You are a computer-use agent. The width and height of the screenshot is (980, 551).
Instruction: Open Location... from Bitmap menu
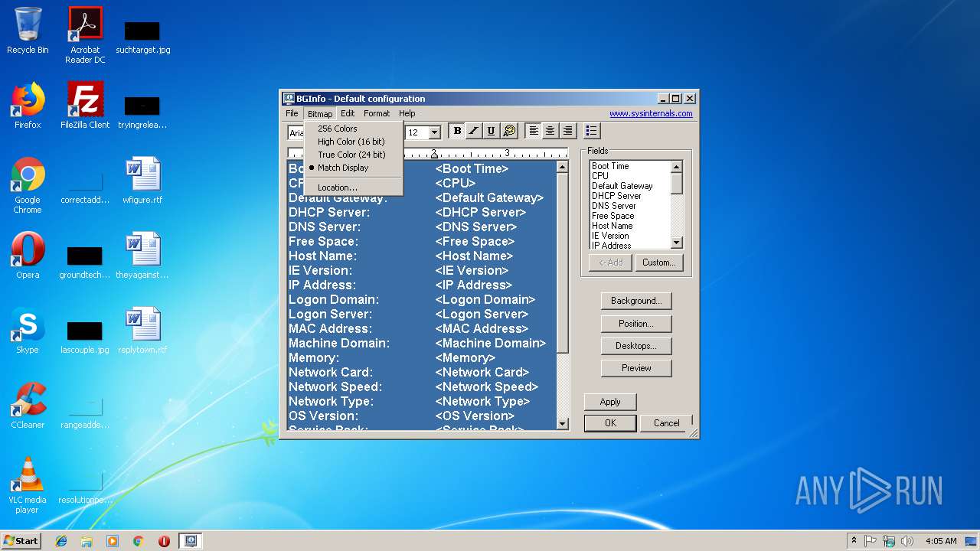tap(353, 187)
